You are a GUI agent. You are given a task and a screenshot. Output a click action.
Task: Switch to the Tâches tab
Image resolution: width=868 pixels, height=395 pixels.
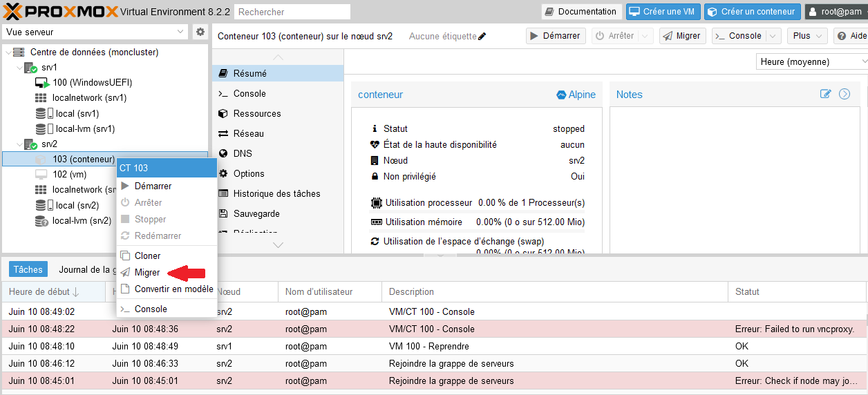point(28,269)
